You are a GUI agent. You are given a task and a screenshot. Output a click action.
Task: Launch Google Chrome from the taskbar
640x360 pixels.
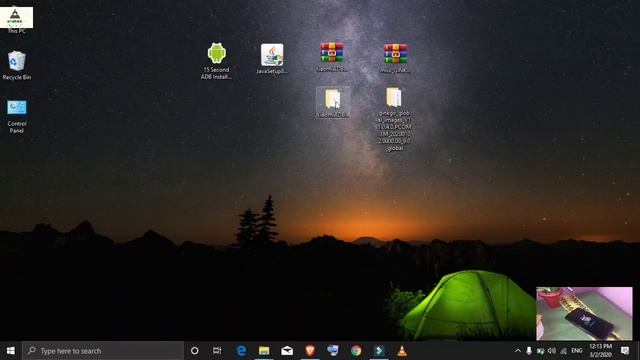(356, 351)
